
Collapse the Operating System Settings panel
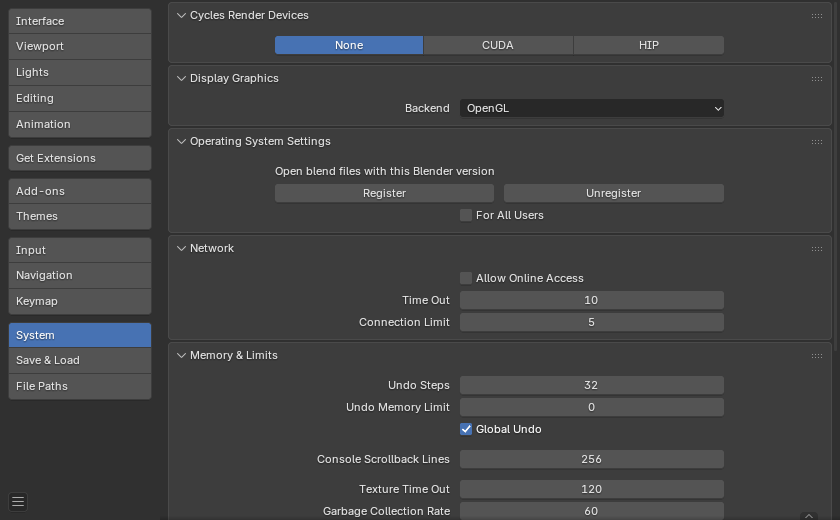pyautogui.click(x=181, y=141)
